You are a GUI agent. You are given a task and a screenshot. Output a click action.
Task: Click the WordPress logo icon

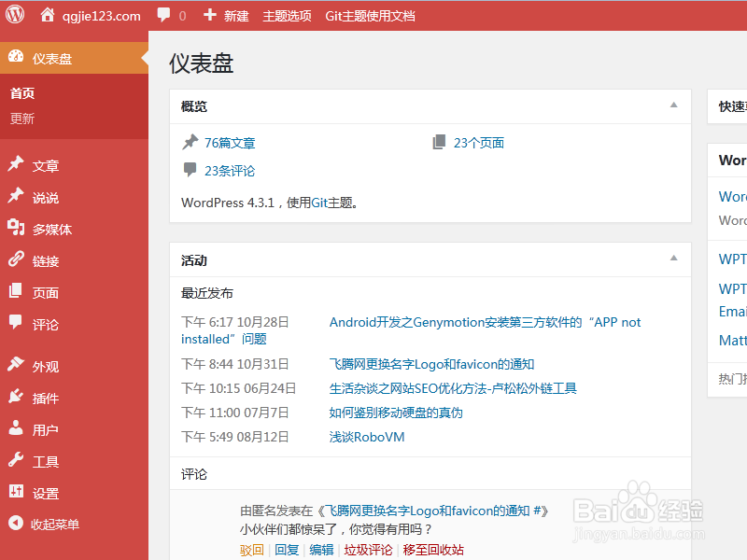pos(15,15)
